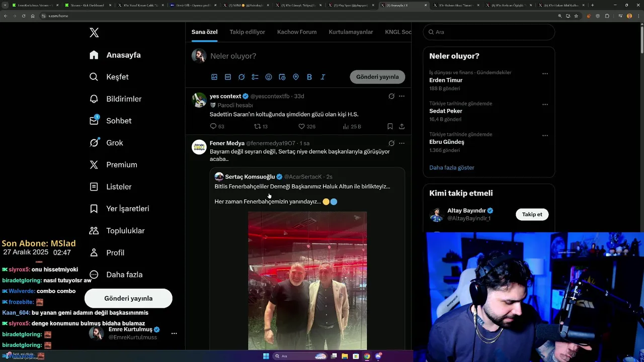Image resolution: width=644 pixels, height=362 pixels.
Task: Open options for the Erden Timur trend
Action: 545,73
